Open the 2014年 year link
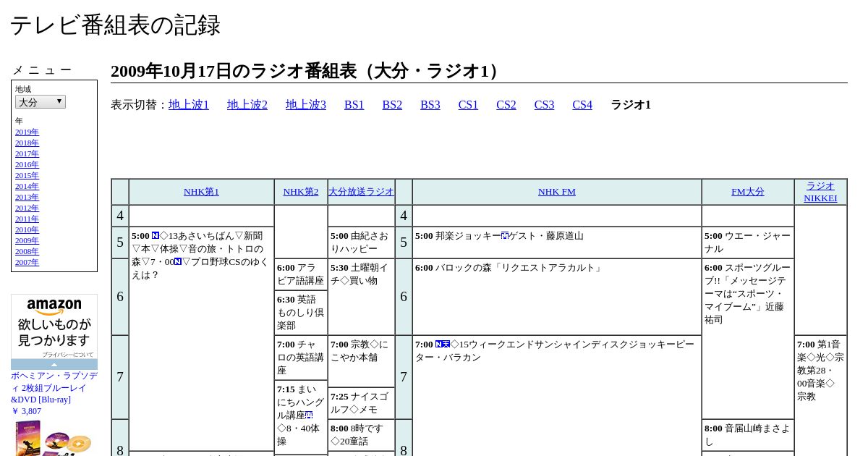Viewport: 868px width, 456px height. [27, 186]
